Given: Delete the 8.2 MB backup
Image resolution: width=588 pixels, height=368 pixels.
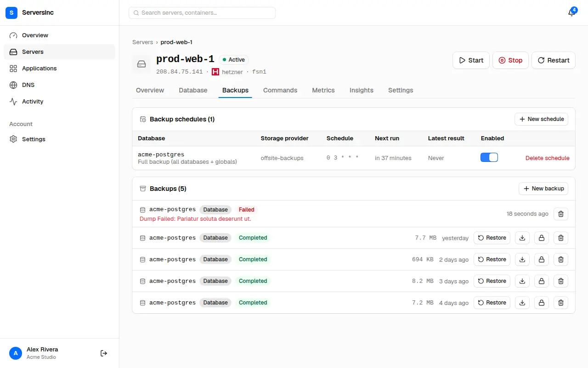Looking at the screenshot, I should coord(560,281).
